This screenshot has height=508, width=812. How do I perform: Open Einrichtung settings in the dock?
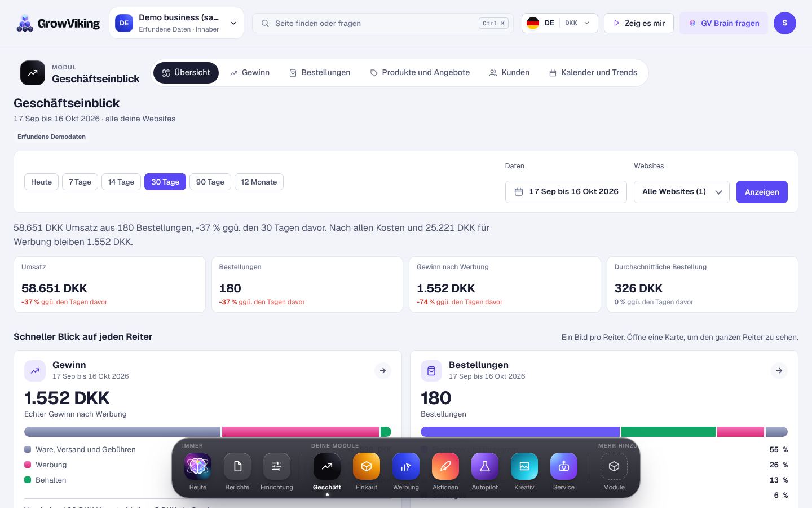(x=277, y=467)
